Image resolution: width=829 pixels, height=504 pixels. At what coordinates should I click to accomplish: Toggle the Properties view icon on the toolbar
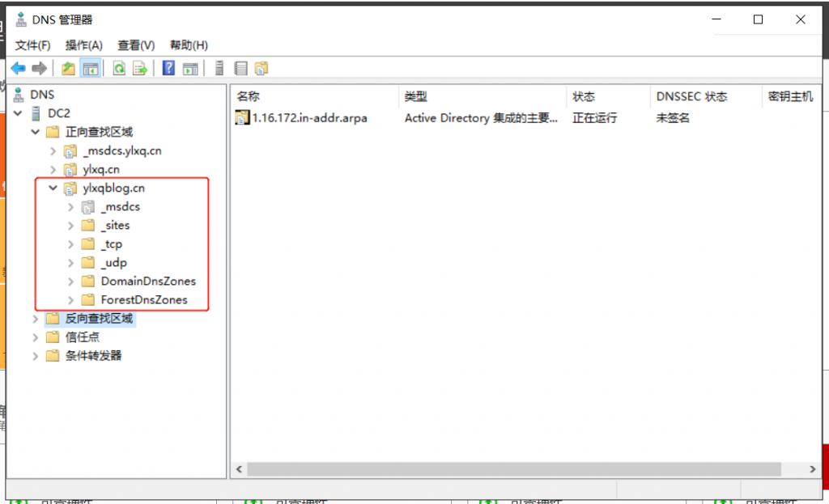coord(240,68)
